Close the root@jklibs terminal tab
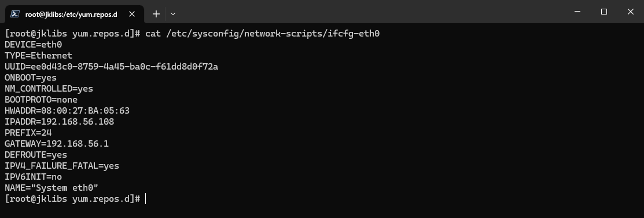Viewport: 644px width, 218px height. (x=132, y=14)
